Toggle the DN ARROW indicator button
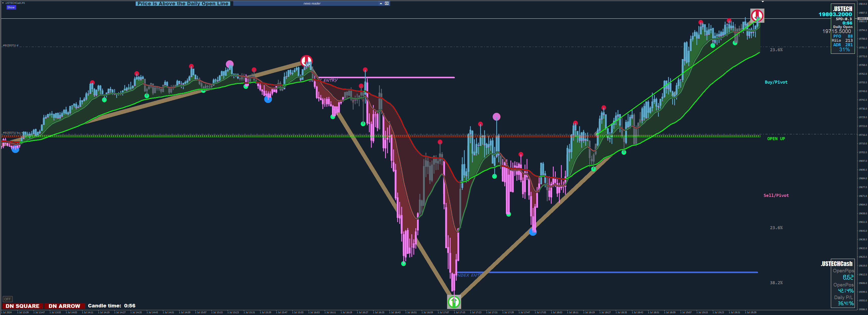Viewport: 868px width, 315px height. point(64,306)
